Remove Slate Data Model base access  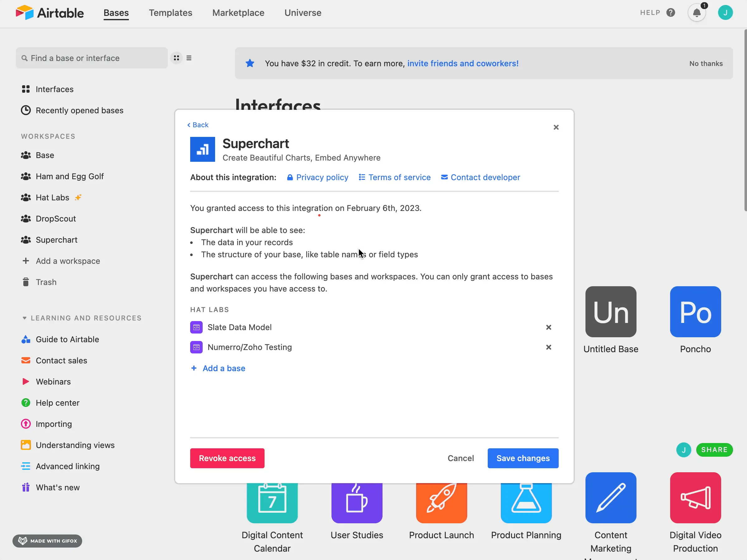tap(549, 327)
